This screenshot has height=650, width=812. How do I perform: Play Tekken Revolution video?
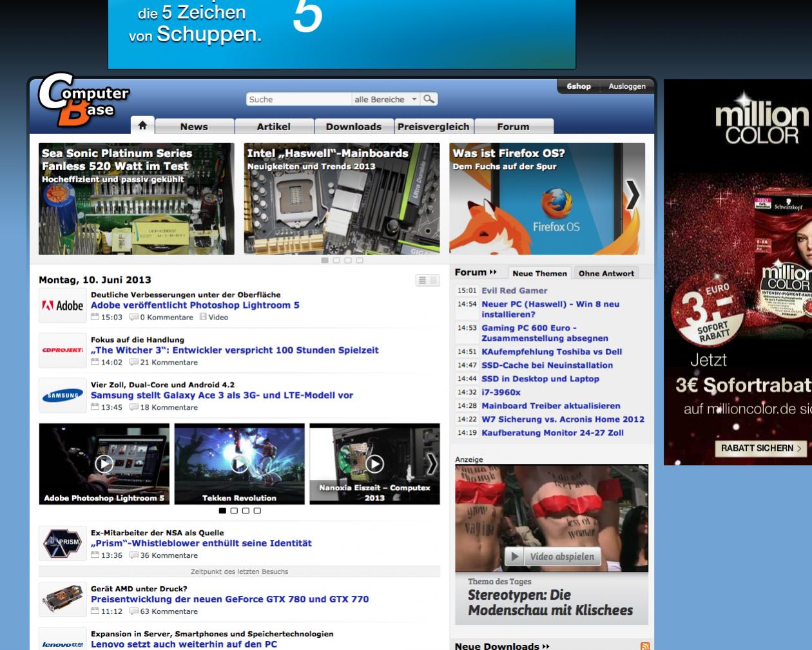[x=239, y=464]
